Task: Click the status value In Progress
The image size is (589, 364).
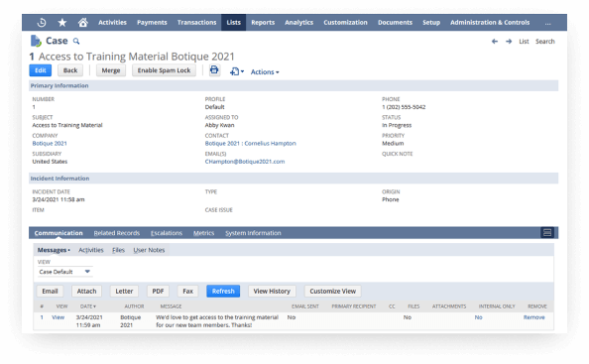Action: [397, 125]
